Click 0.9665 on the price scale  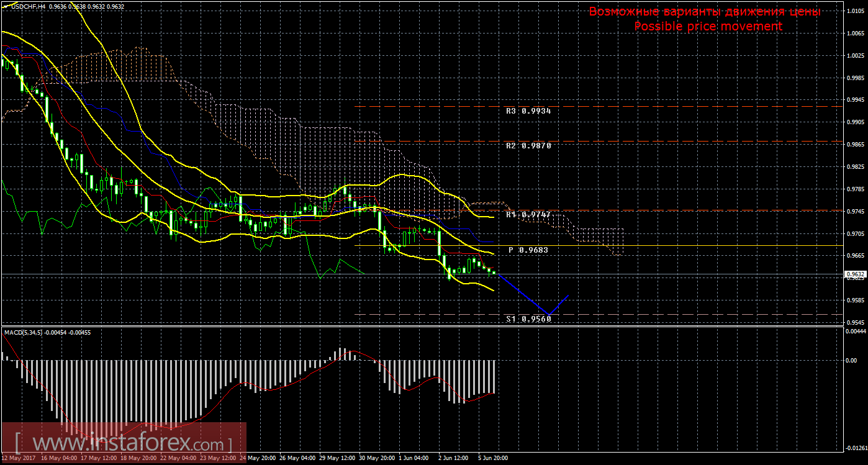tap(854, 256)
